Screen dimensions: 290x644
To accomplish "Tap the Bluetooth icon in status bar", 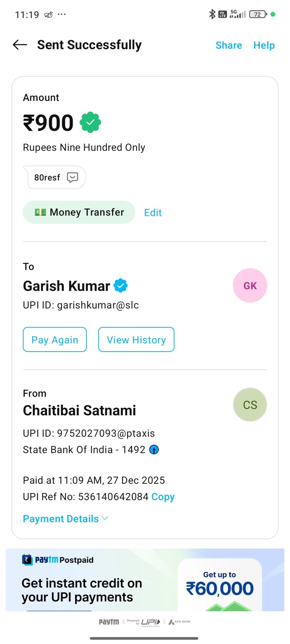I will coord(212,14).
